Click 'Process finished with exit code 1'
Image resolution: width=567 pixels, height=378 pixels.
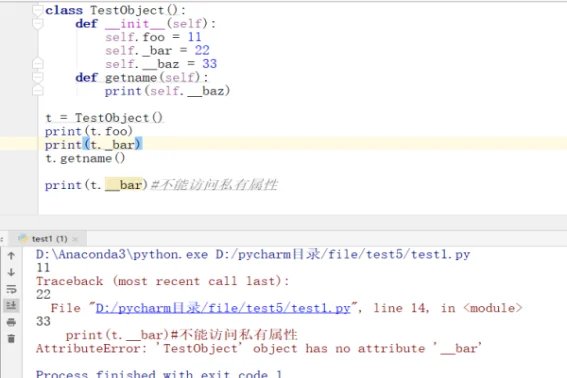[159, 373]
